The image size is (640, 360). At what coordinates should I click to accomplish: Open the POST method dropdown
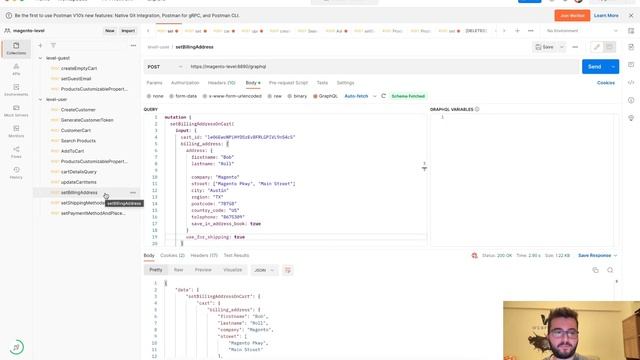click(x=165, y=67)
